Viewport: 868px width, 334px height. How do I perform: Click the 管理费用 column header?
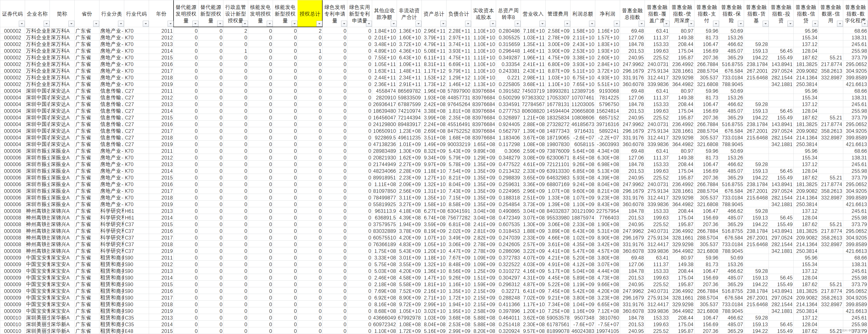(x=558, y=14)
